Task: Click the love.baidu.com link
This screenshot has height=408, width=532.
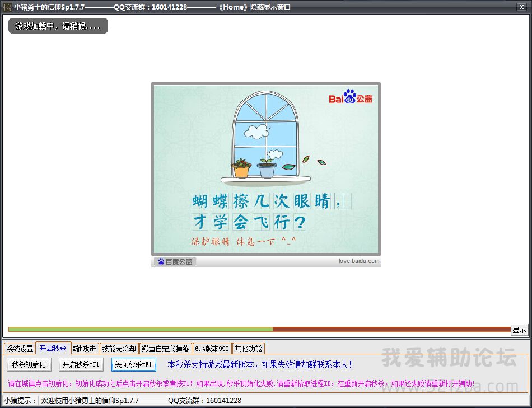Action: click(358, 261)
